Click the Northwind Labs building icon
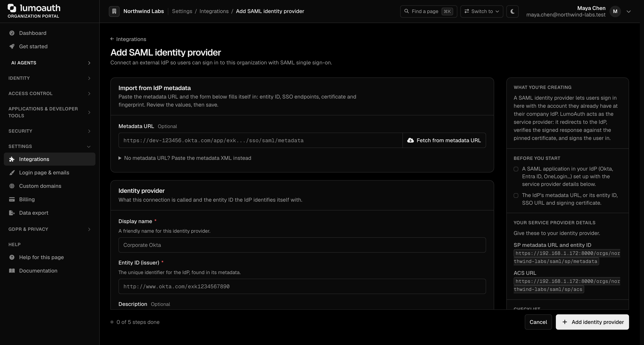Image resolution: width=644 pixels, height=345 pixels. (x=114, y=11)
